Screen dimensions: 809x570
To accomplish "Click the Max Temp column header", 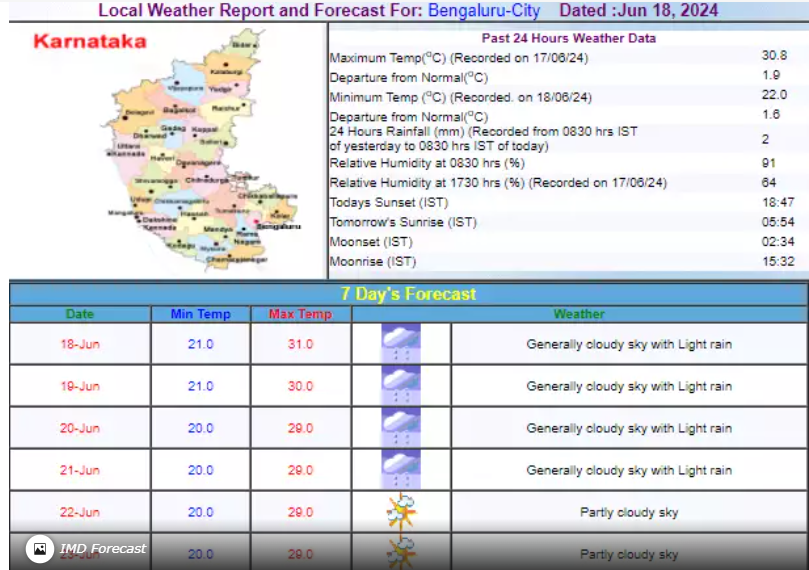I will tap(300, 314).
